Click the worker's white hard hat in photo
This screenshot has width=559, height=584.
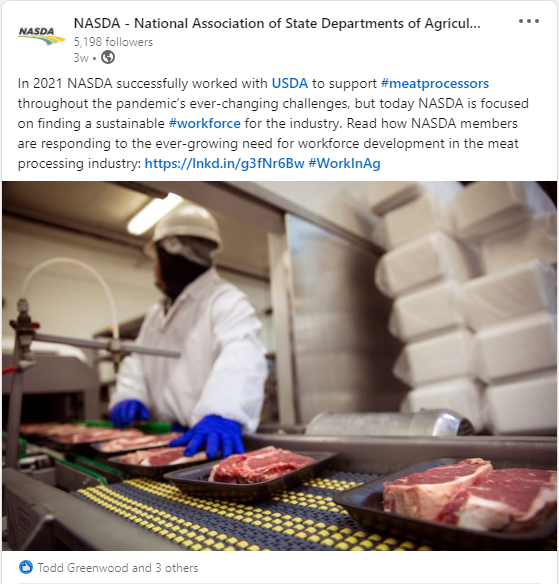pos(186,223)
